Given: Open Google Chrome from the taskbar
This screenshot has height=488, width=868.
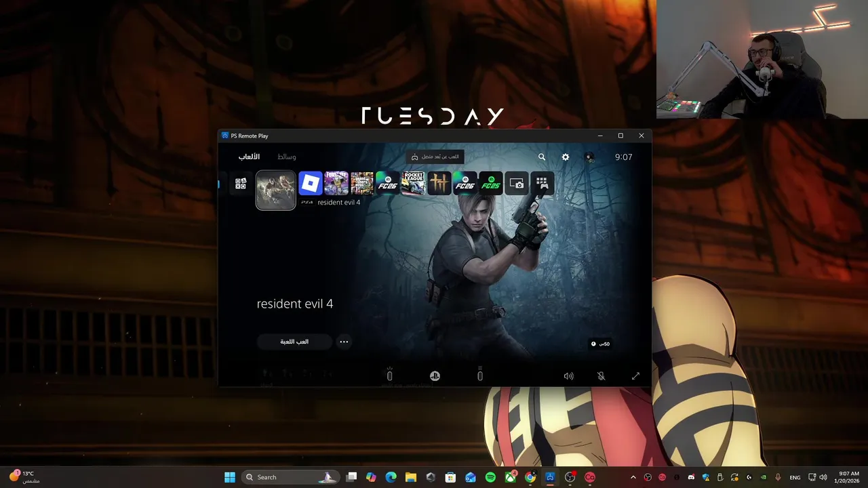Looking at the screenshot, I should pyautogui.click(x=530, y=477).
